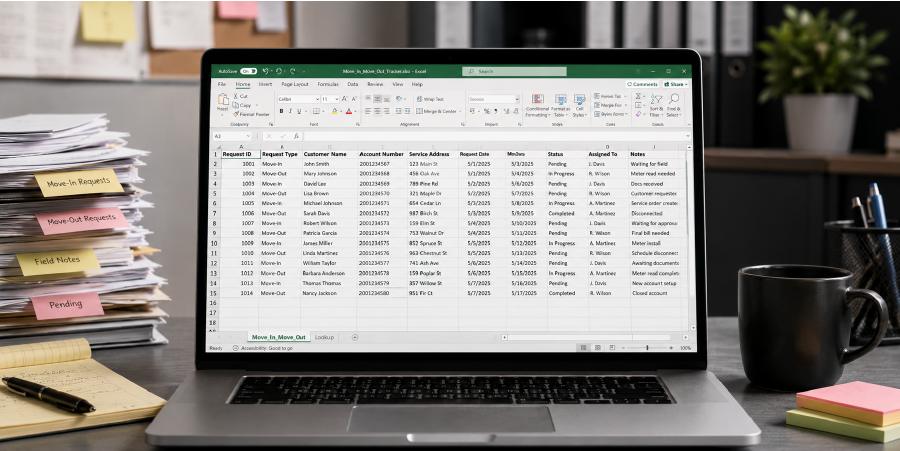Click the Paste clipboard icon
This screenshot has height=451, width=900.
click(223, 100)
